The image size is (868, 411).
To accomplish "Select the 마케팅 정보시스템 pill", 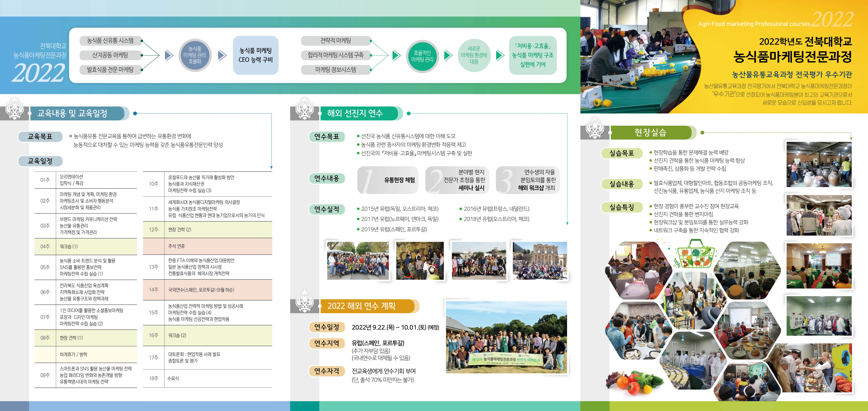I will [x=336, y=69].
